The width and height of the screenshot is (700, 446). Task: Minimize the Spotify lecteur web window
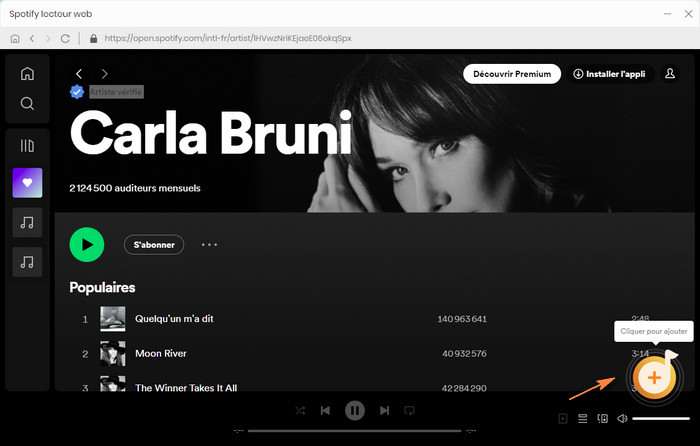667,14
